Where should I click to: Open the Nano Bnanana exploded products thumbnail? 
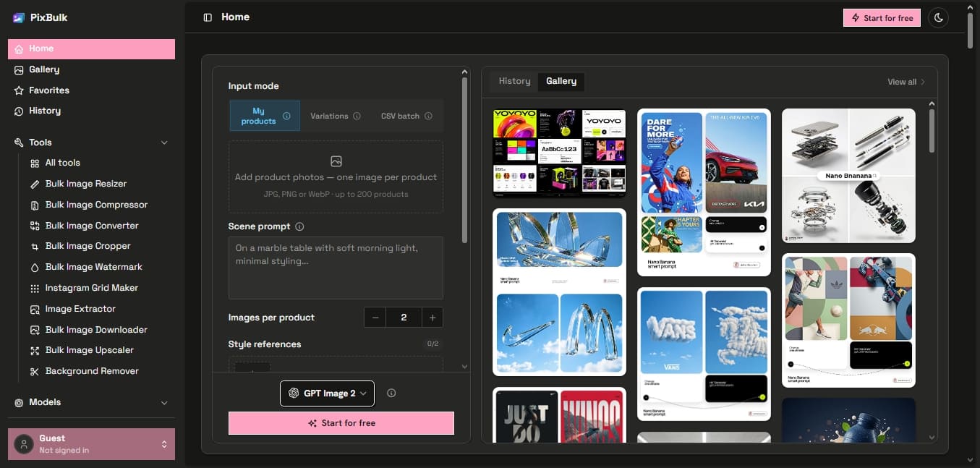tap(848, 176)
